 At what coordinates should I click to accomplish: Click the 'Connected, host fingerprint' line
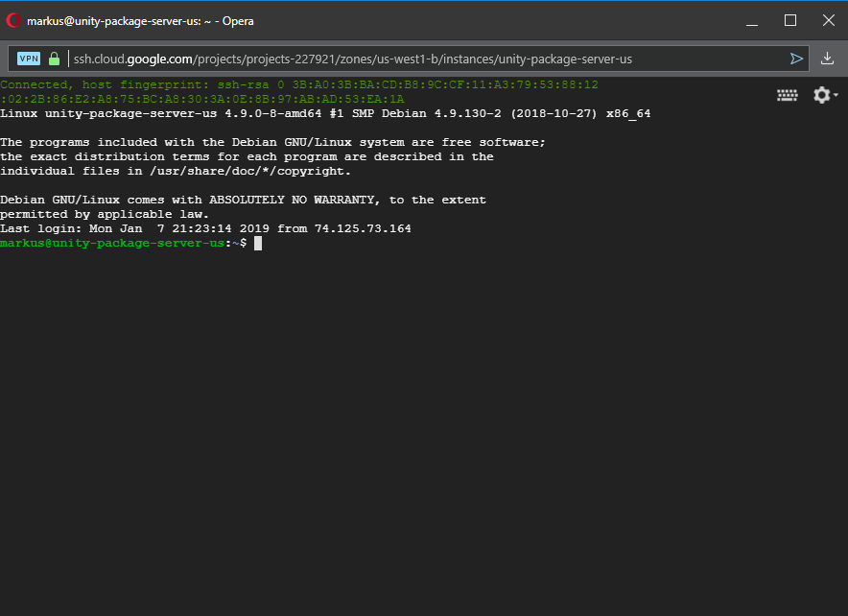click(299, 84)
